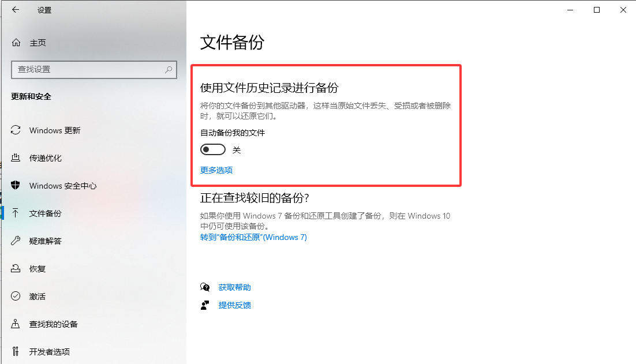The image size is (636, 364).
Task: Click the 查找我的设备 person icon
Action: click(x=16, y=324)
